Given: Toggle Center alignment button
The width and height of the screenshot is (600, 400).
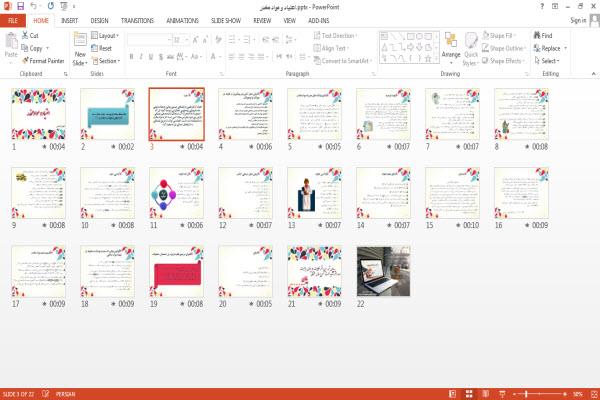Looking at the screenshot, I should coord(241,57).
